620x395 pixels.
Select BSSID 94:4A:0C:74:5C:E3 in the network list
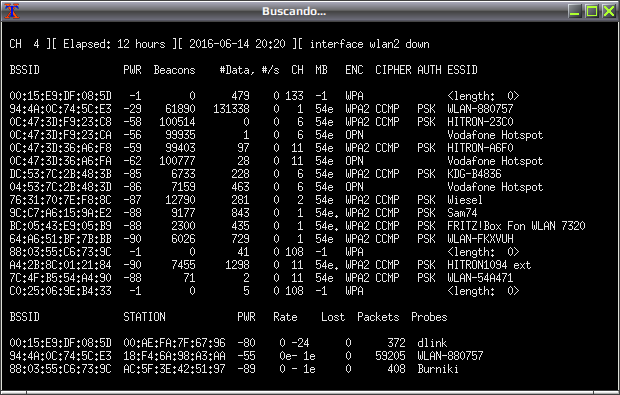pos(60,109)
